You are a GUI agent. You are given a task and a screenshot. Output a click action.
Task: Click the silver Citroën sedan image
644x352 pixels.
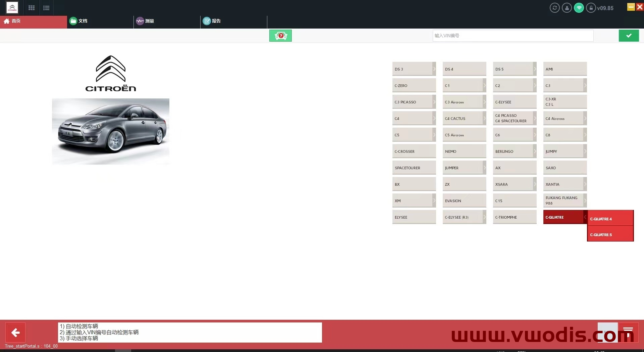pyautogui.click(x=111, y=131)
